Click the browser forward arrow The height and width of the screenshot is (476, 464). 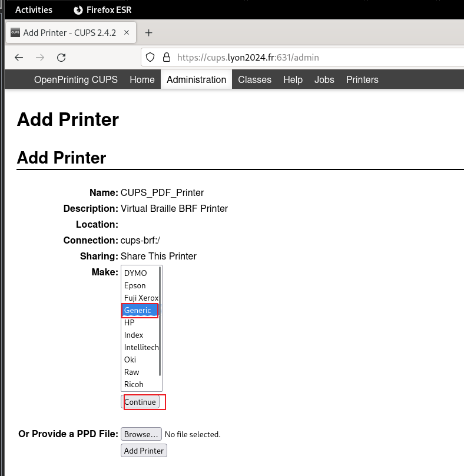pos(40,58)
